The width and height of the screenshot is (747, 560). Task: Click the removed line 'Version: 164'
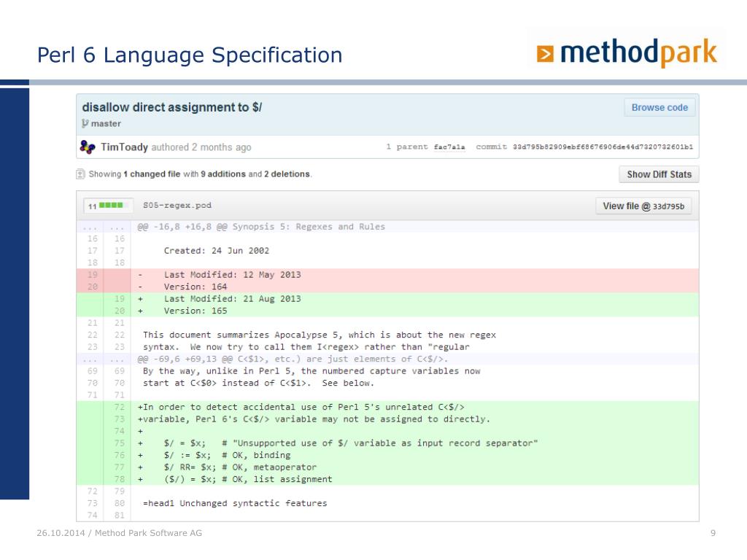[x=388, y=287]
